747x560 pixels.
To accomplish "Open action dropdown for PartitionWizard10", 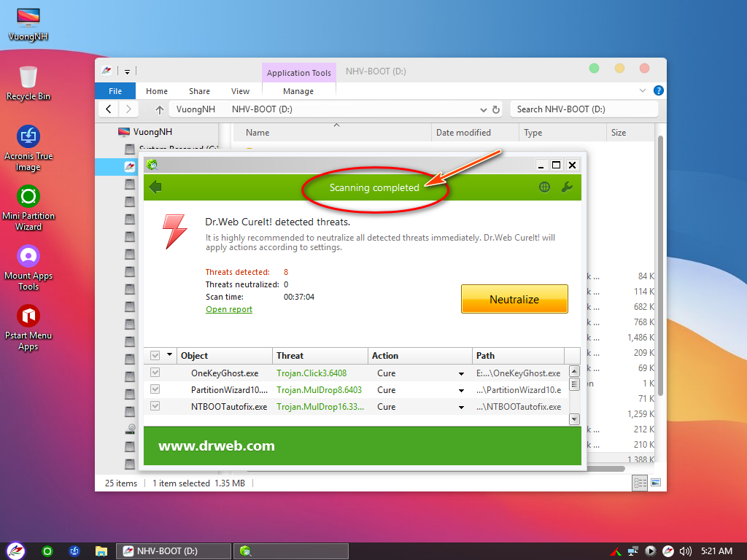I will [x=461, y=391].
